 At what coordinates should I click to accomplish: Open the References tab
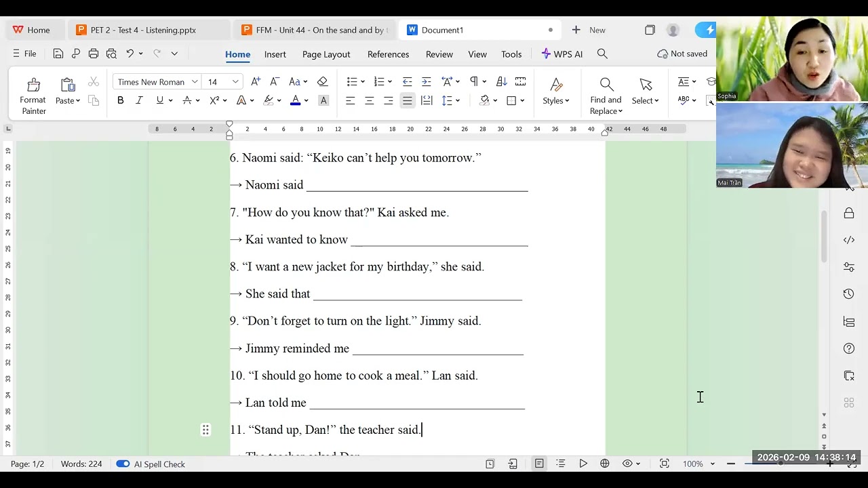[x=389, y=54]
